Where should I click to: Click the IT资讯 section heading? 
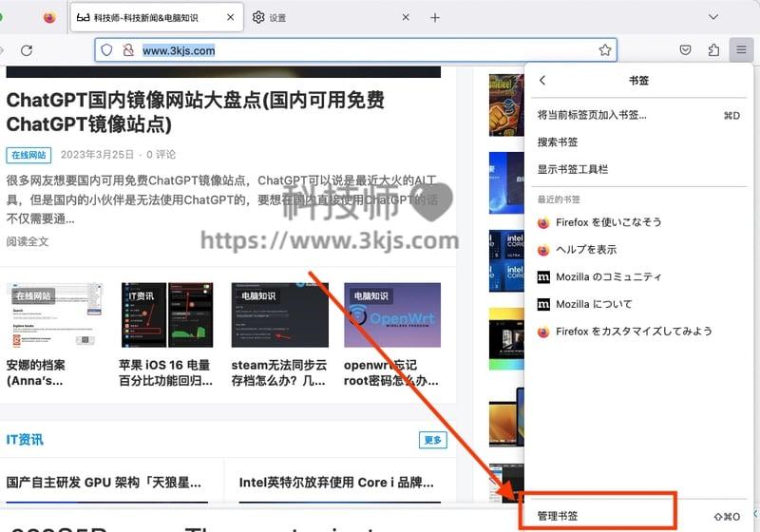[x=25, y=440]
